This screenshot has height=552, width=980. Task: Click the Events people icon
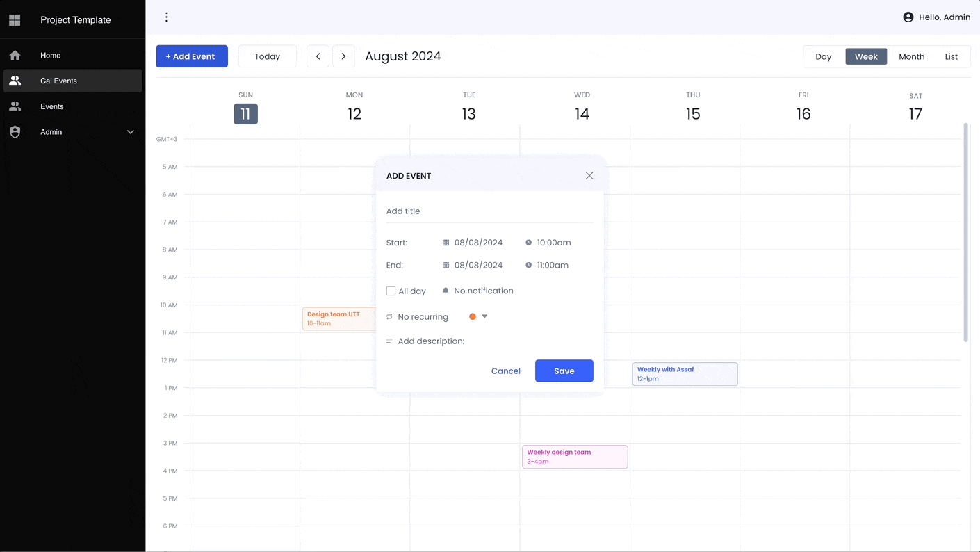[x=15, y=106]
